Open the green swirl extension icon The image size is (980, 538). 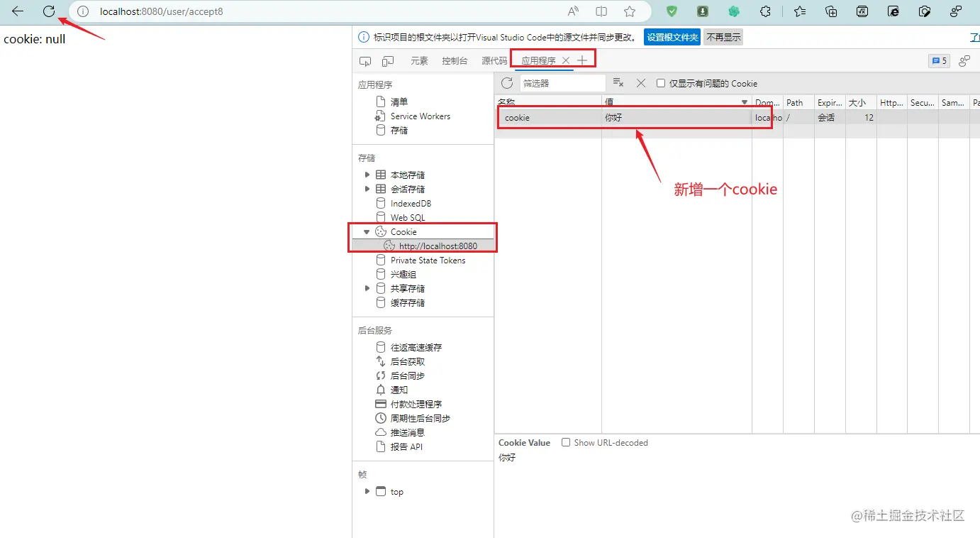(734, 11)
